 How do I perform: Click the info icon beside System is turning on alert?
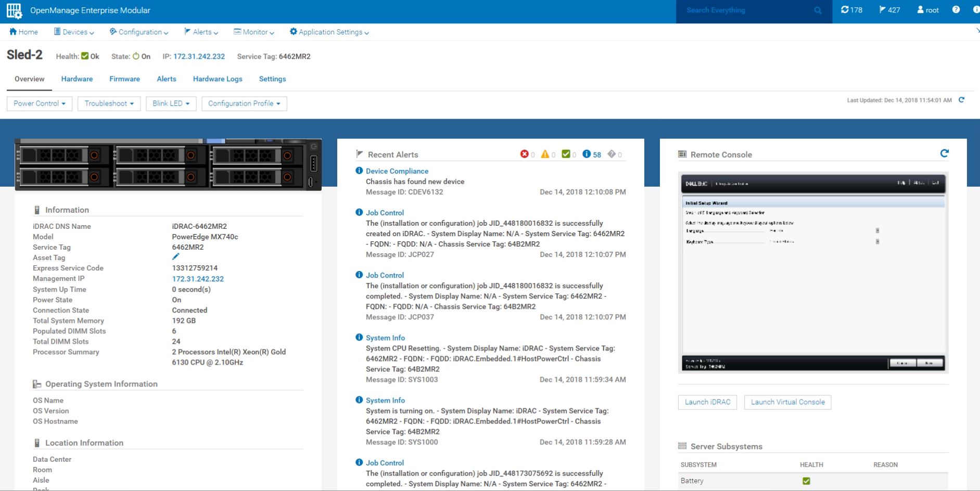[359, 400]
